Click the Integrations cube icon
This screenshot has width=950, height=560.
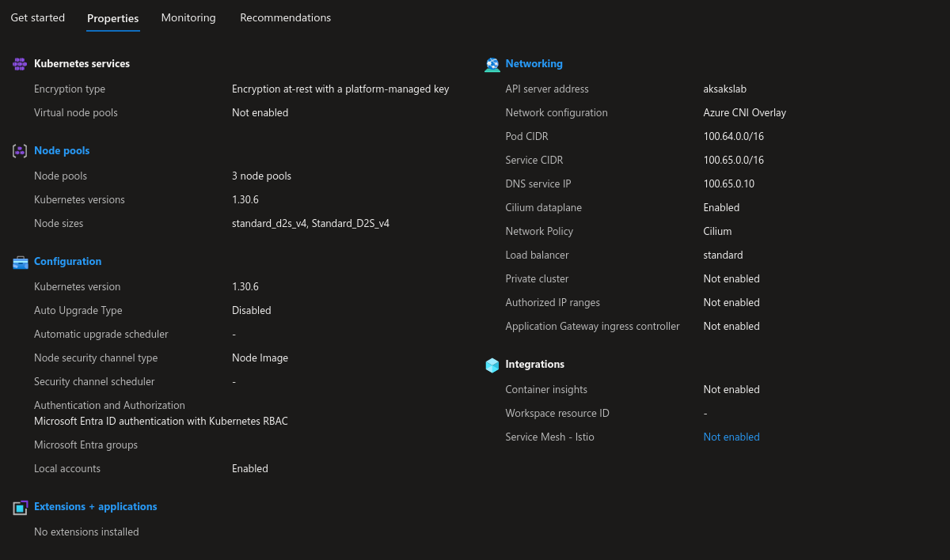[x=492, y=365]
